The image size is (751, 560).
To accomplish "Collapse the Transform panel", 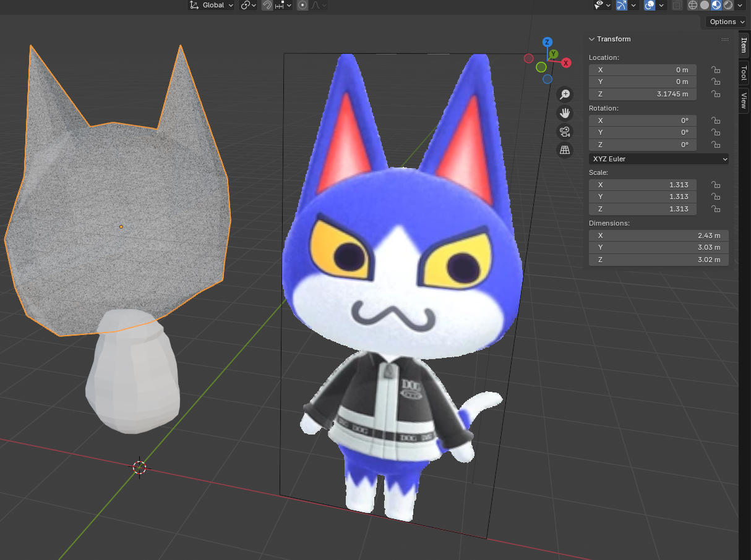I will click(591, 39).
